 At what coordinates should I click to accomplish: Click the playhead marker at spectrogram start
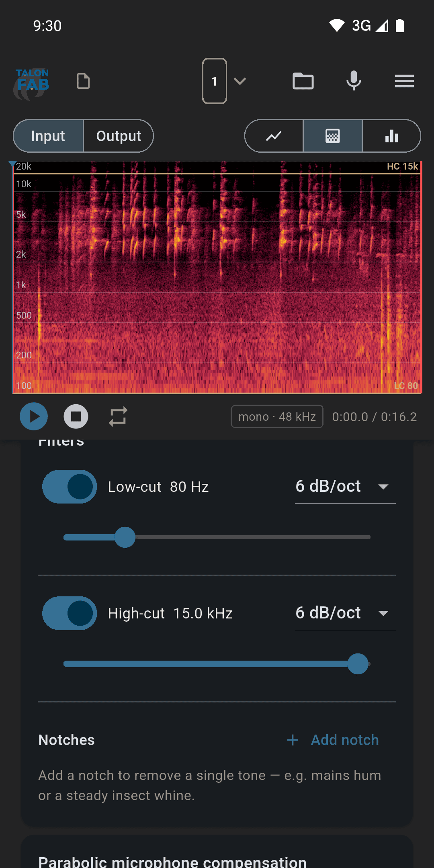click(x=12, y=164)
